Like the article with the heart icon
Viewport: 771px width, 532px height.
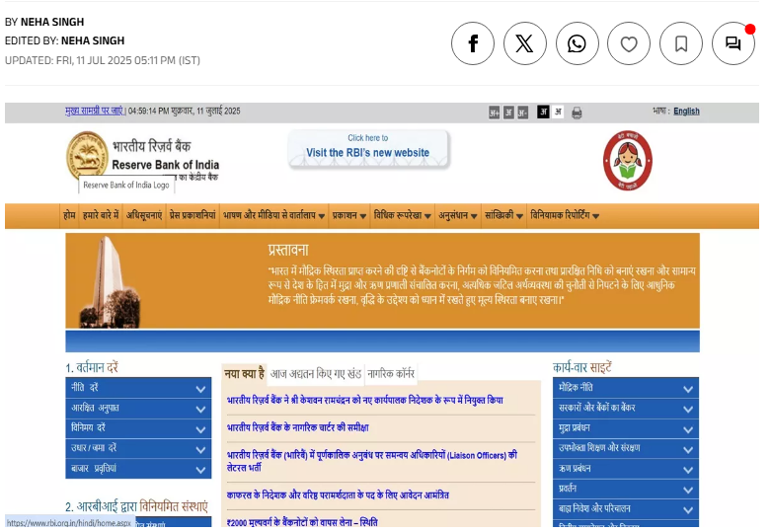click(629, 43)
